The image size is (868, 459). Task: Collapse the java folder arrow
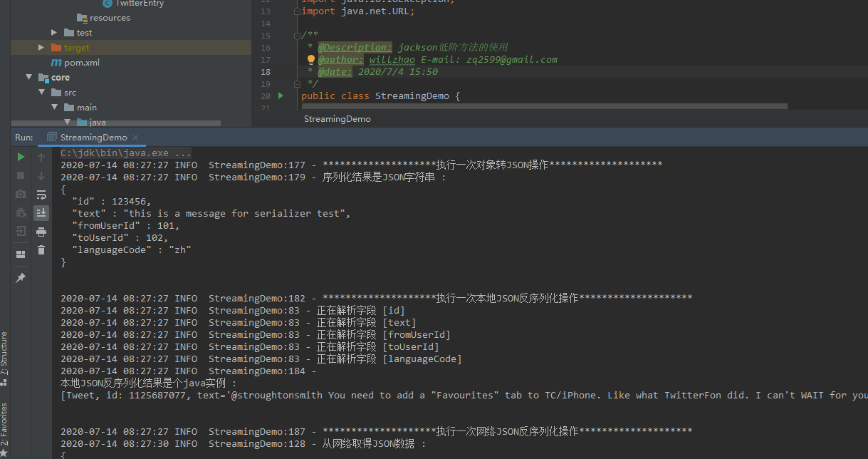point(67,122)
